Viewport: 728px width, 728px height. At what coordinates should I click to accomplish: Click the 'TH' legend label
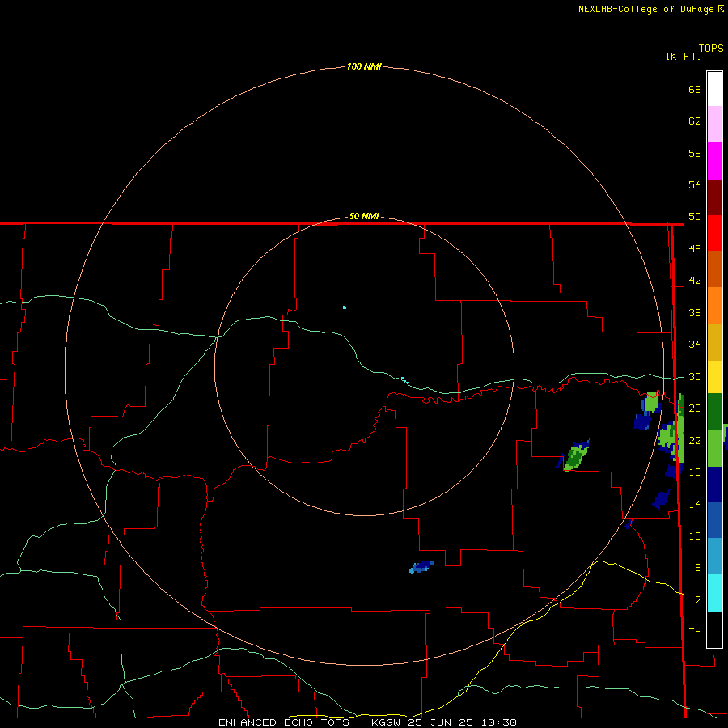(x=695, y=631)
